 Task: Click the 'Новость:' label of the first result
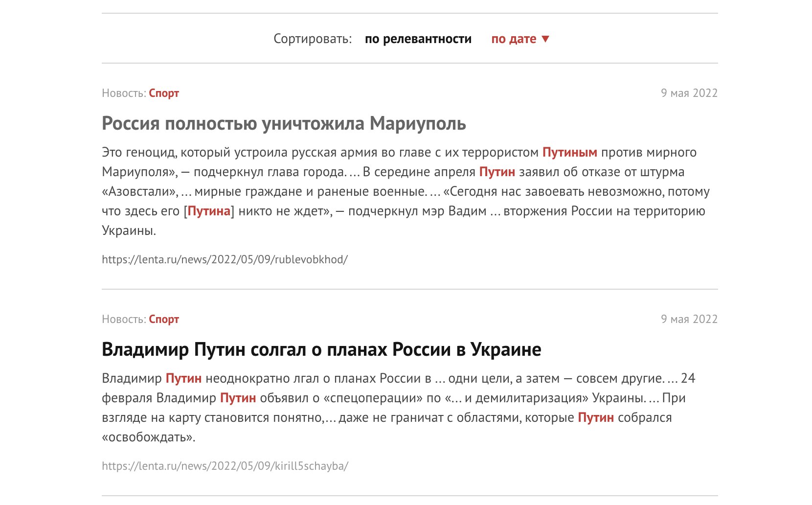[123, 93]
